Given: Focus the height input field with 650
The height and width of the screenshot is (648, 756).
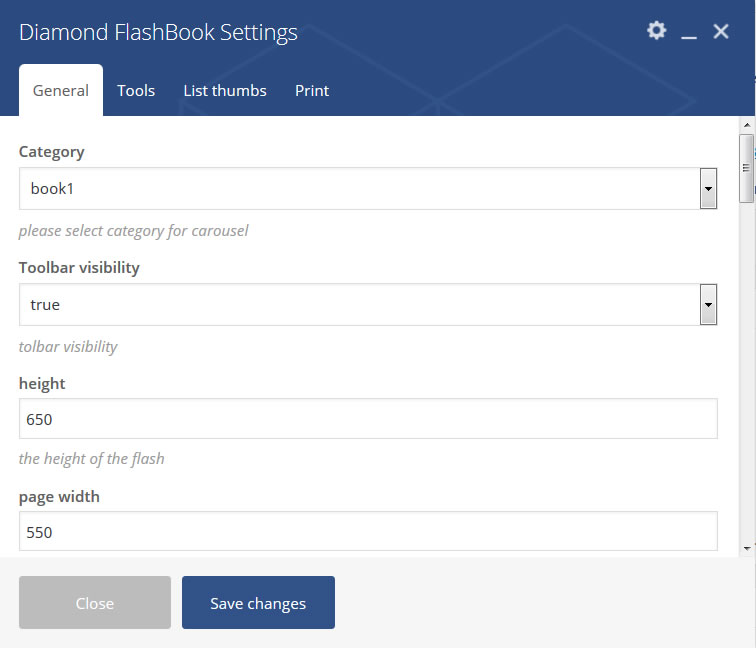Looking at the screenshot, I should pyautogui.click(x=368, y=419).
